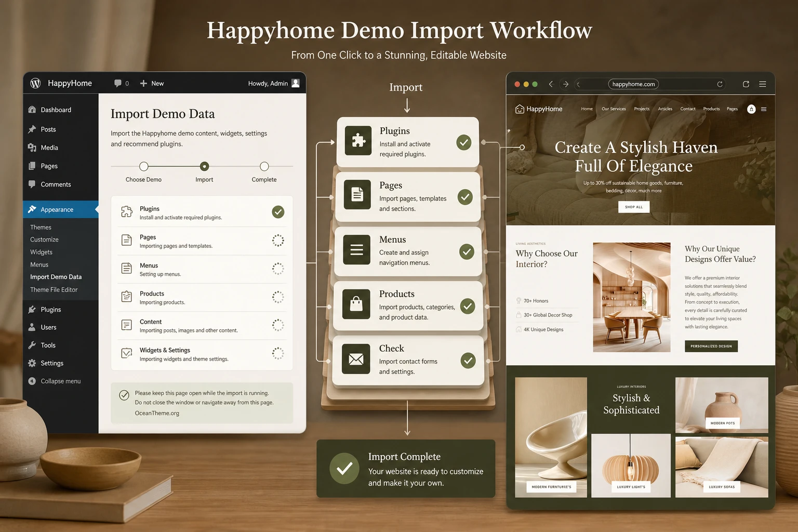798x532 pixels.
Task: Reload the page in browser address bar
Action: pos(720,84)
